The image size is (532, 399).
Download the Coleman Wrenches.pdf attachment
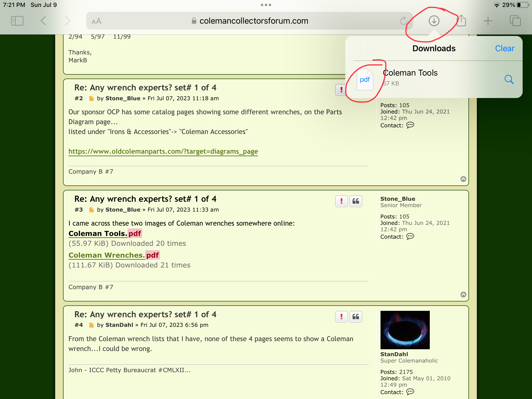tap(114, 255)
